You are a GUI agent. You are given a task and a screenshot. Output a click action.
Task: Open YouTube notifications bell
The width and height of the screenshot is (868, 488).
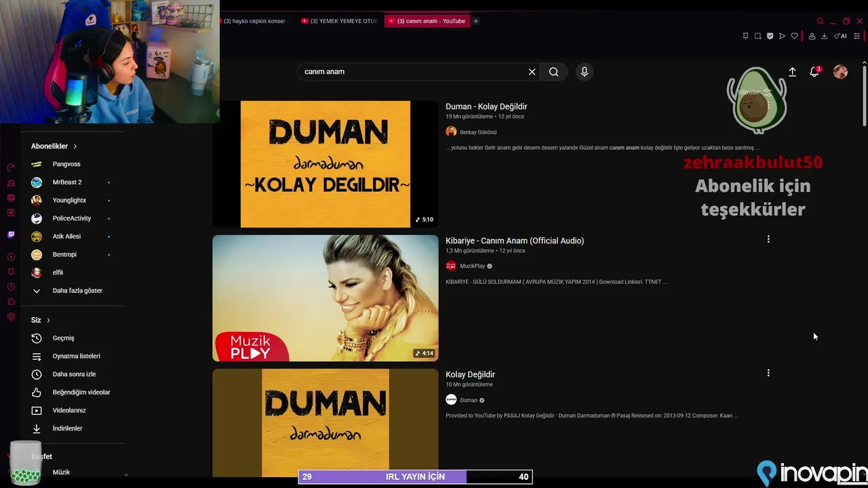pos(814,72)
